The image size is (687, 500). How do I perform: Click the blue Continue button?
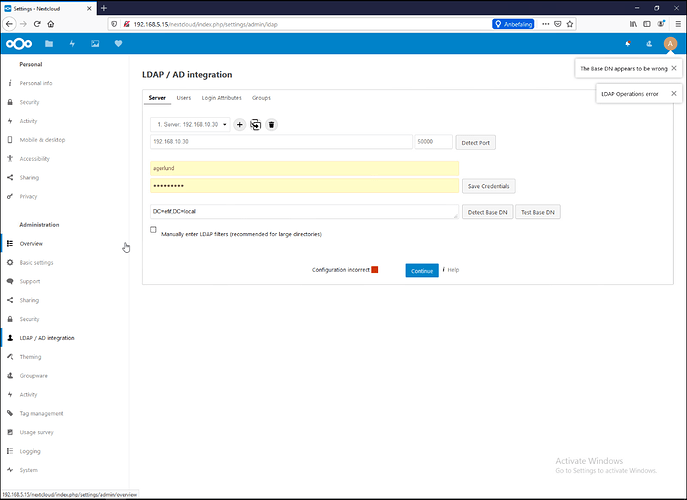(x=422, y=270)
